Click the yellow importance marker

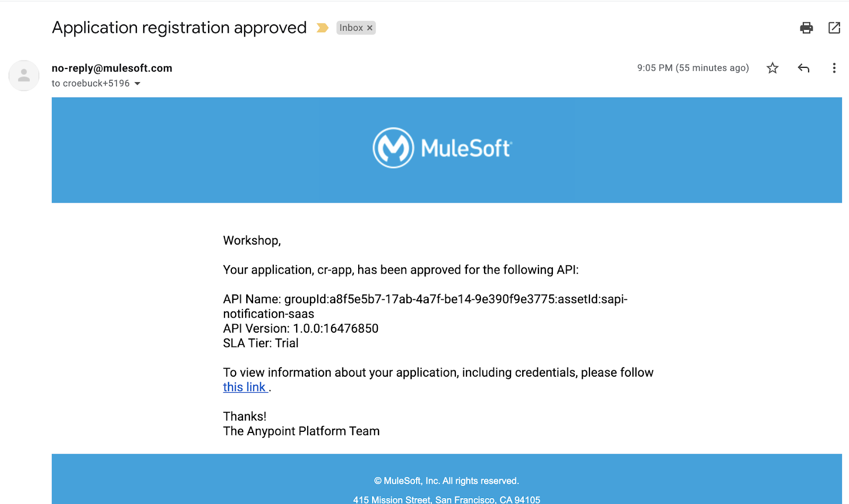pyautogui.click(x=322, y=28)
